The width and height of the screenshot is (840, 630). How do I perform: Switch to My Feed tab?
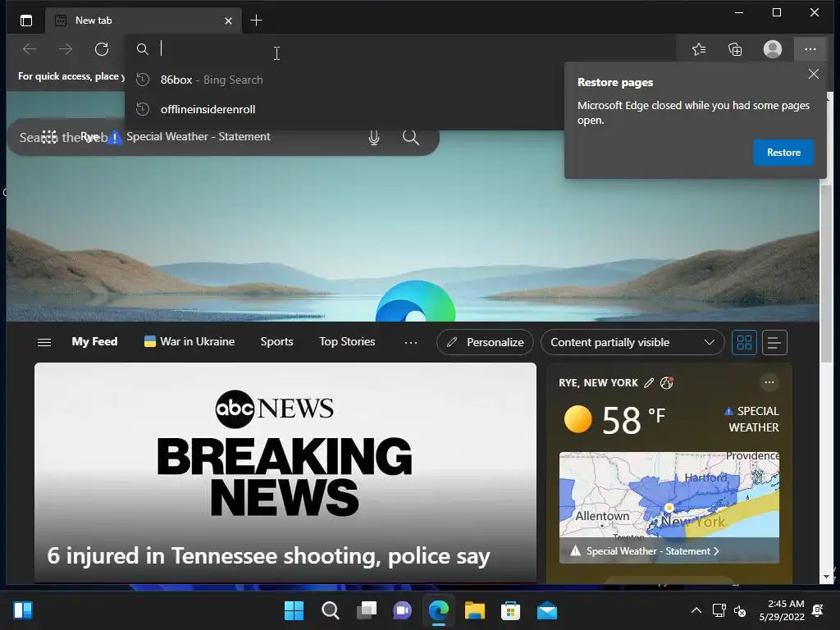pos(94,342)
